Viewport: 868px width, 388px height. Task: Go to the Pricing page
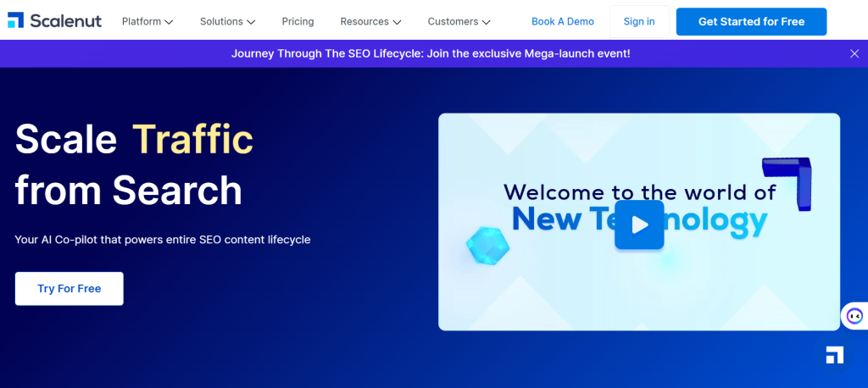[x=298, y=21]
